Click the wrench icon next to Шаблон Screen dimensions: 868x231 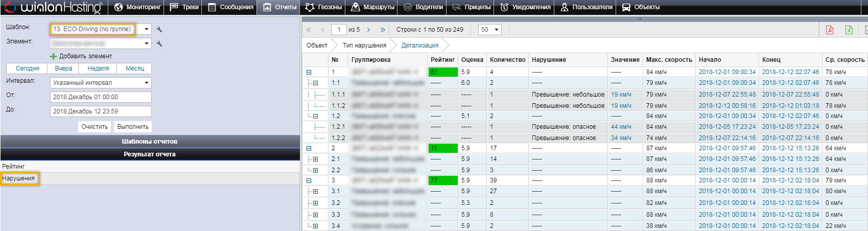(159, 30)
